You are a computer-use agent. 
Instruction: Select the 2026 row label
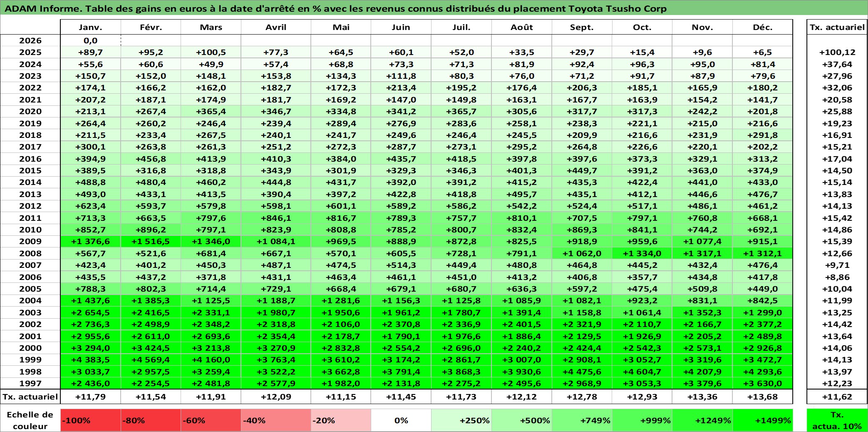point(30,40)
